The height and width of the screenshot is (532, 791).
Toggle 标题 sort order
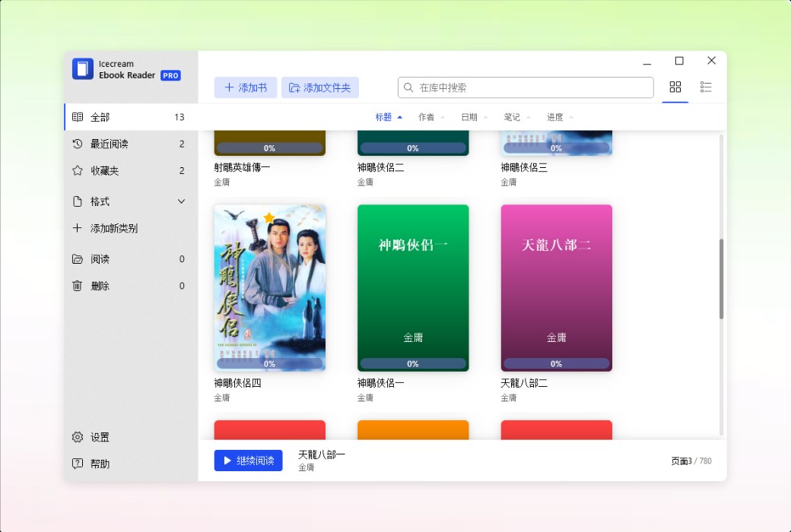point(384,116)
